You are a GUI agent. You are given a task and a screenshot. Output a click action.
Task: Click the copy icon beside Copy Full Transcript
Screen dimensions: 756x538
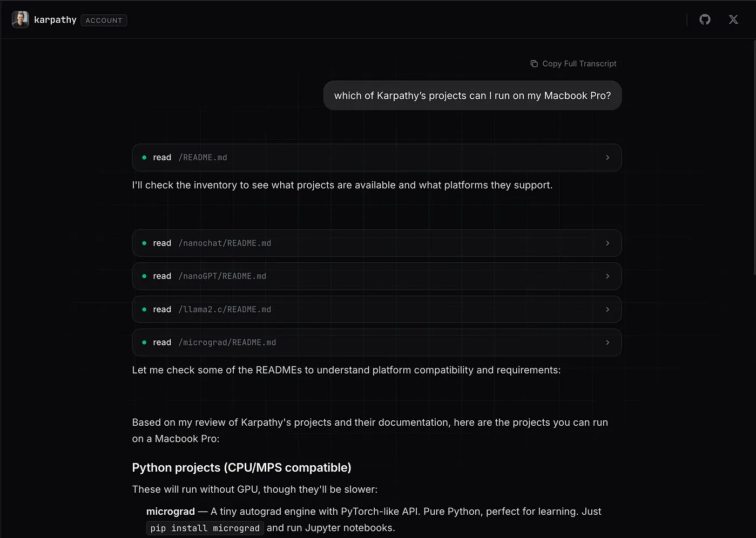click(534, 64)
